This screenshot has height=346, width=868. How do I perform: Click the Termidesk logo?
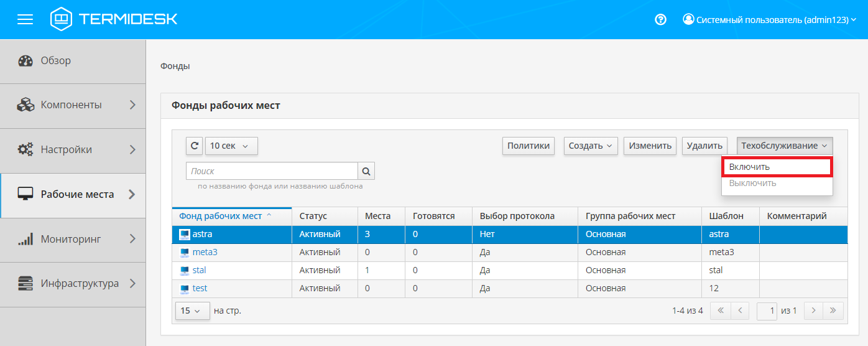click(x=114, y=19)
